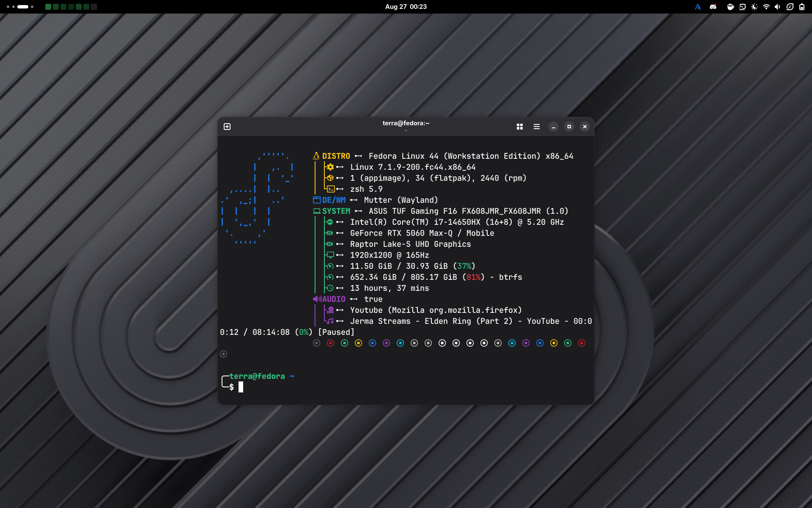812x508 pixels.
Task: Click 'GeForce RTX 5060 Max-Q / Mobile' text
Action: click(422, 233)
